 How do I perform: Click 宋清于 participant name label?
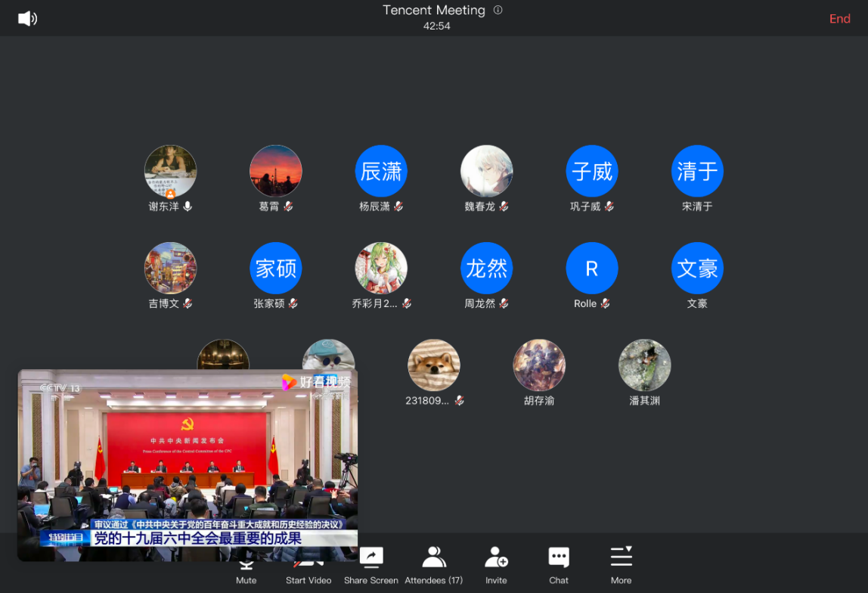point(697,206)
